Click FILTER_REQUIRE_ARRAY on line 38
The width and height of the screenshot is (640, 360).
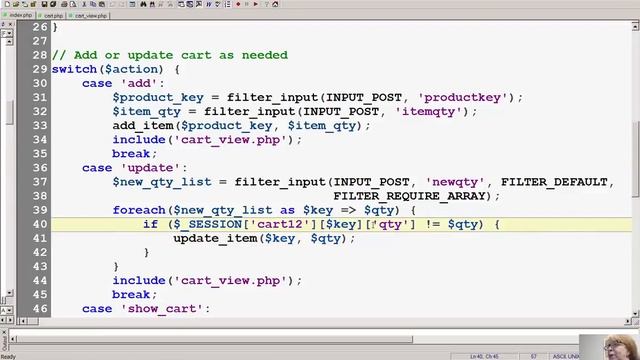point(409,196)
